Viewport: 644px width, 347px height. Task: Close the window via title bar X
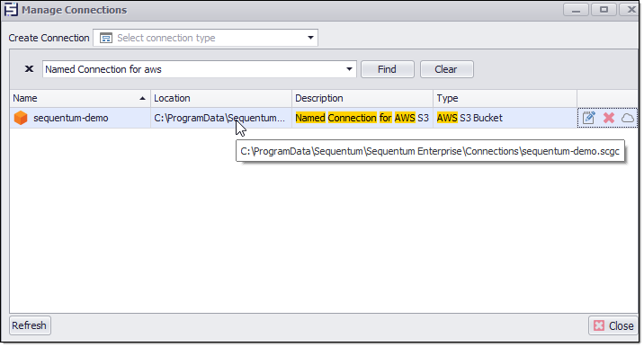pyautogui.click(x=631, y=9)
